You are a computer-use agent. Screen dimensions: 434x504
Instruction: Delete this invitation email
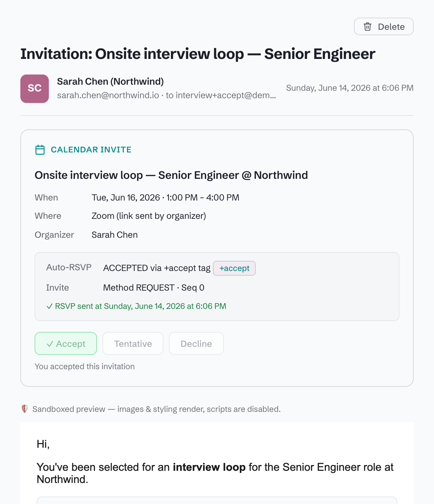click(384, 26)
